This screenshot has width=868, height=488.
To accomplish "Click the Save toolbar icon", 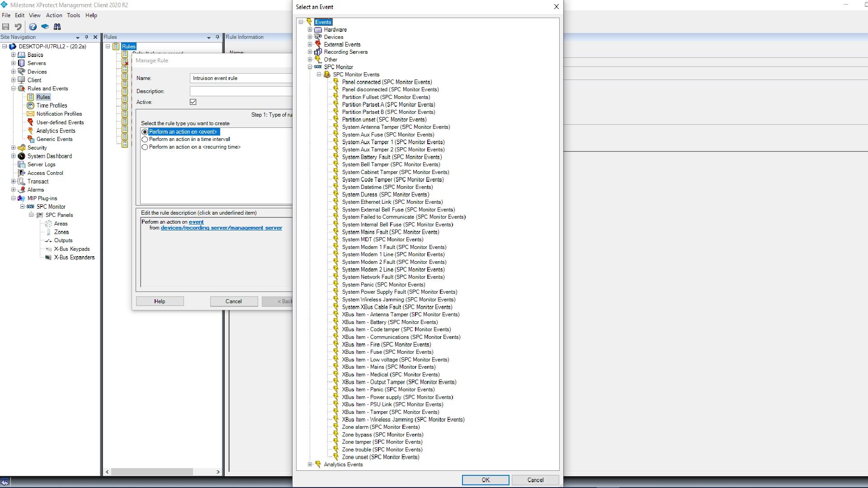I will point(6,27).
